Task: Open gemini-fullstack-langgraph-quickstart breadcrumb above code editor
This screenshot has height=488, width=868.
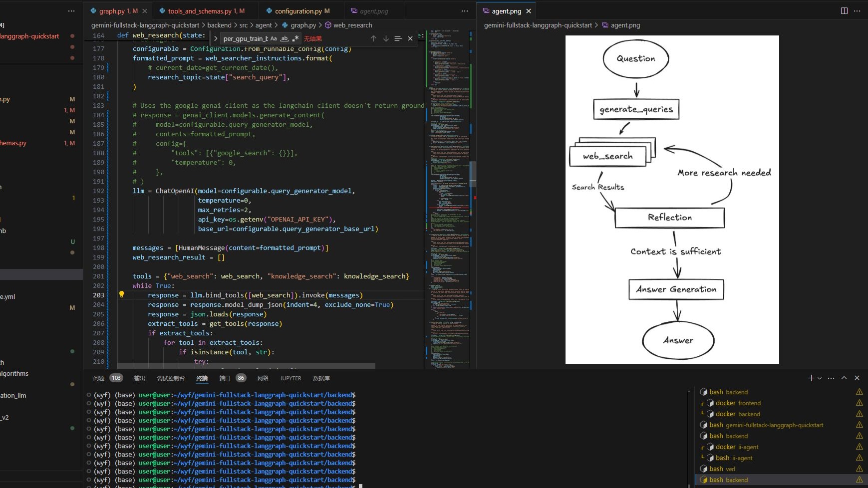Action: (x=145, y=25)
